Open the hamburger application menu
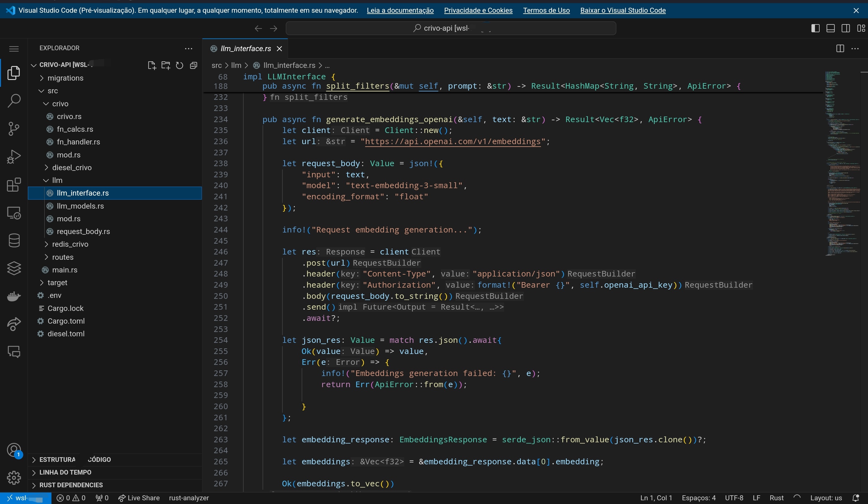The height and width of the screenshot is (504, 868). point(14,49)
